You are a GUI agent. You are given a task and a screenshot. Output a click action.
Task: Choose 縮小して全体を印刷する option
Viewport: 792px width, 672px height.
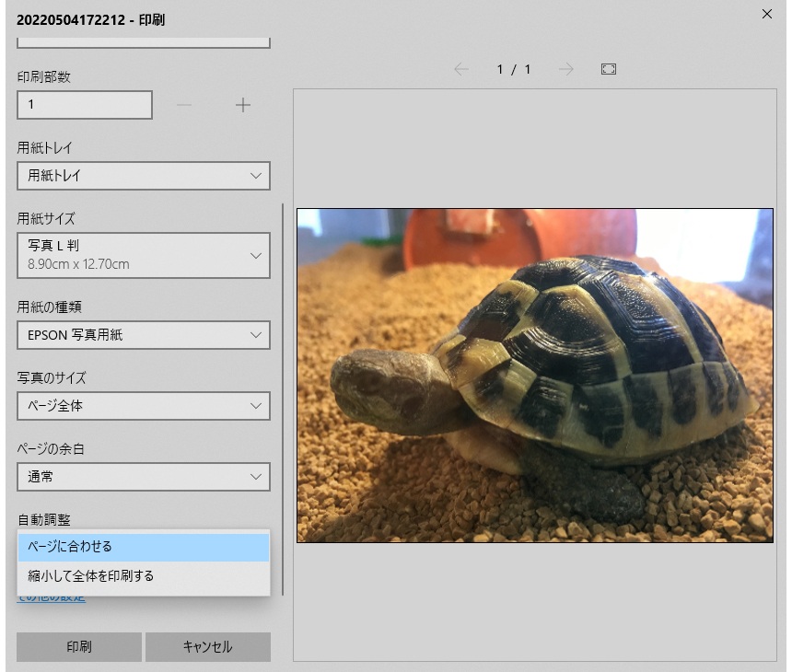click(x=144, y=576)
